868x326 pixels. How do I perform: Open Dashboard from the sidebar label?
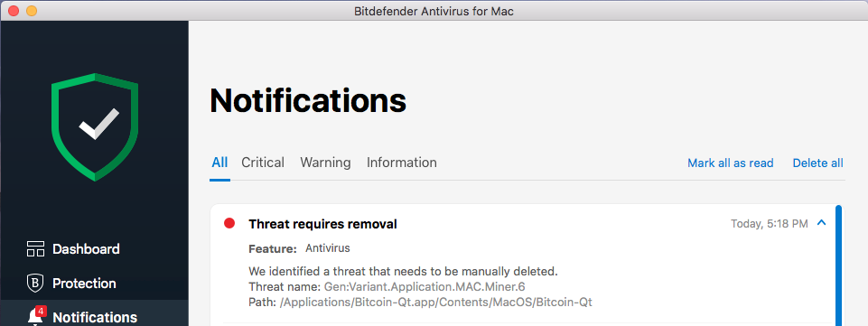coord(86,249)
